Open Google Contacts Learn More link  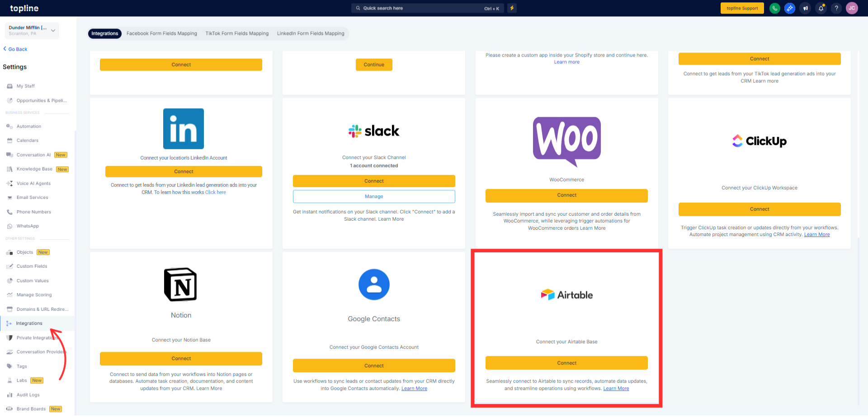(x=414, y=389)
